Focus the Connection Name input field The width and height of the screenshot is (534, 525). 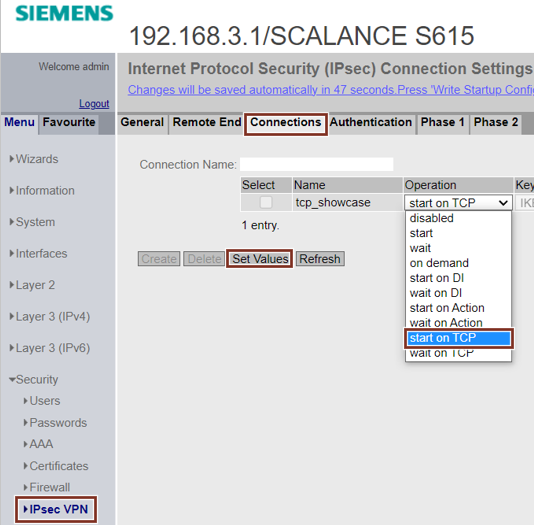[316, 164]
